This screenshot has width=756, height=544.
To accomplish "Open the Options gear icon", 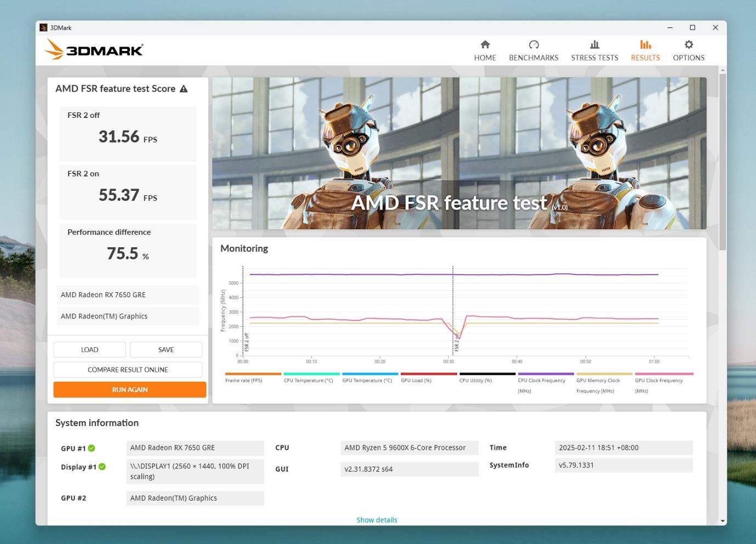I will pos(689,44).
